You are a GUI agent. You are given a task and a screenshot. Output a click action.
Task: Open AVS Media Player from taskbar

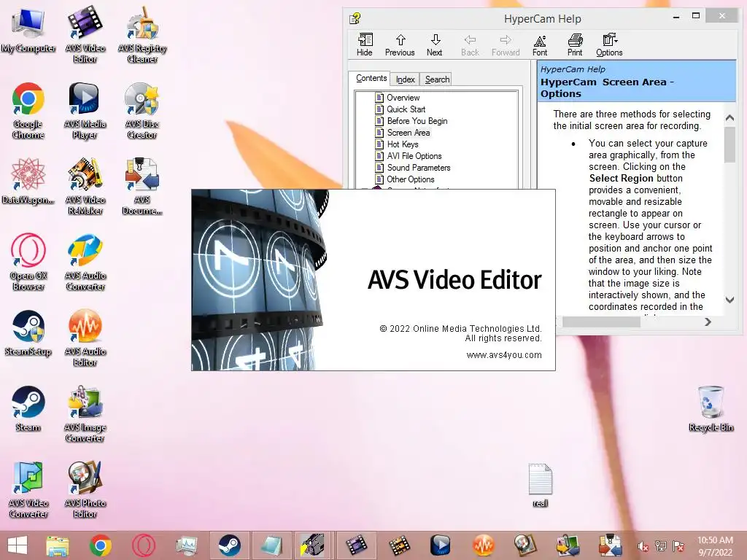440,545
